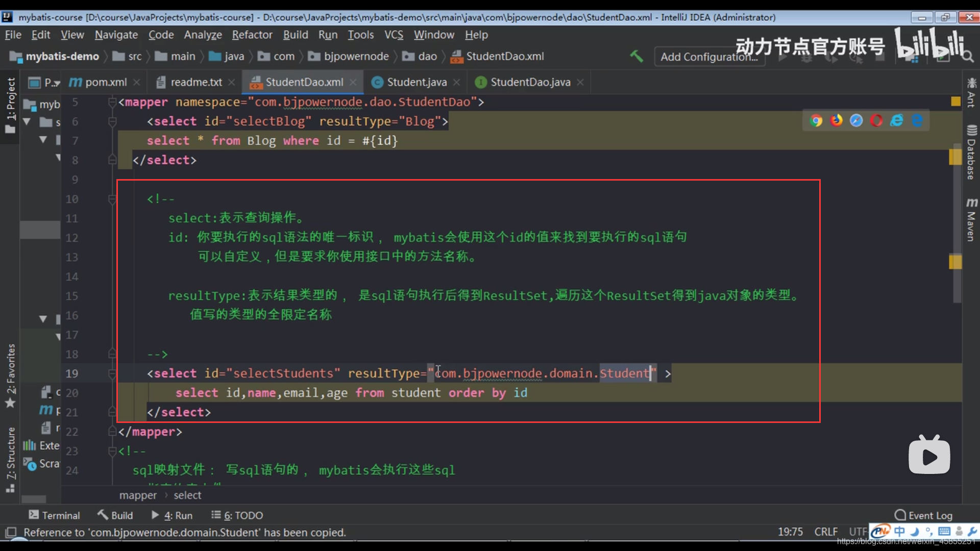Open the Build menu
980x551 pixels.
[x=296, y=35]
